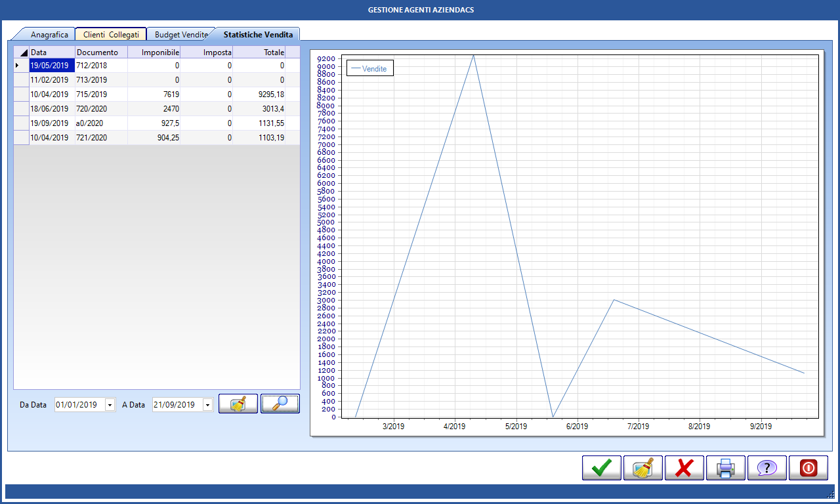Viewport: 840px width, 504px height.
Task: Open the A Data date dropdown
Action: click(x=208, y=405)
